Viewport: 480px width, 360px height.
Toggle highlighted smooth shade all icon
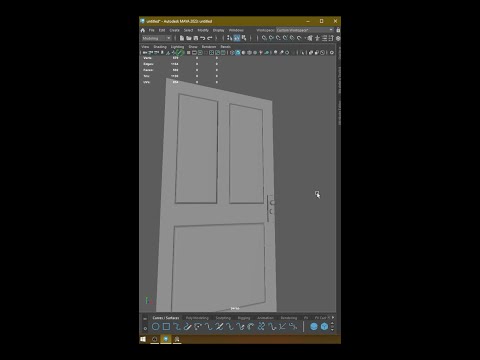[238, 53]
